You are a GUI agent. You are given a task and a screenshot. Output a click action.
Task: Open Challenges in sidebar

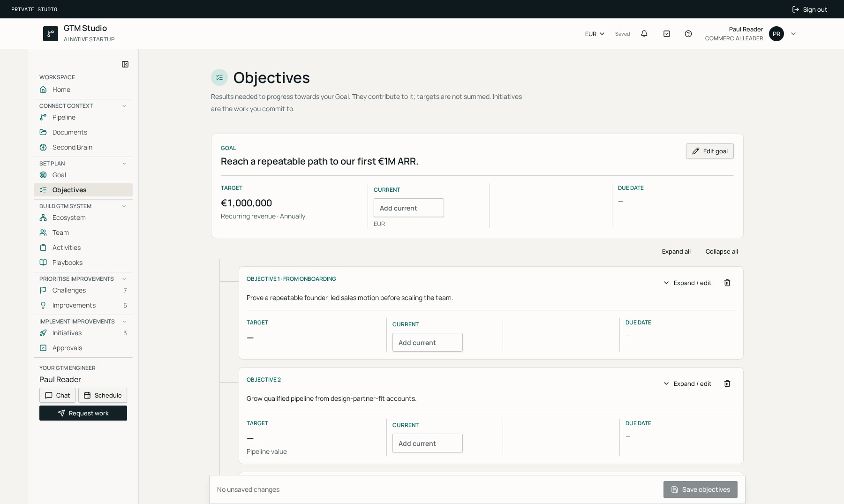(83, 290)
